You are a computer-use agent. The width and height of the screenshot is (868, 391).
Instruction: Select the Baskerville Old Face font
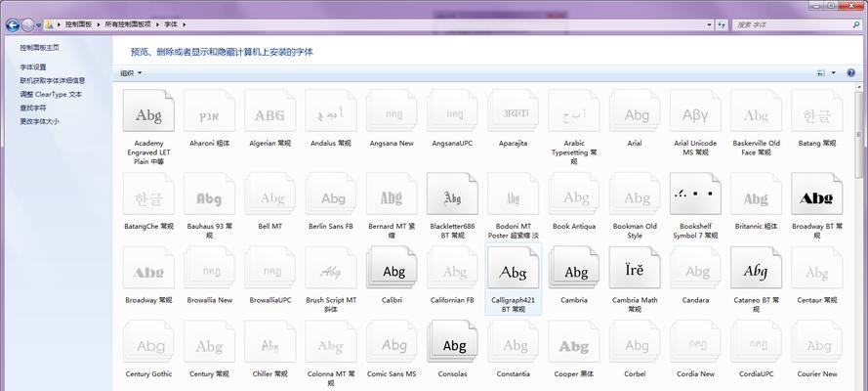click(x=756, y=110)
